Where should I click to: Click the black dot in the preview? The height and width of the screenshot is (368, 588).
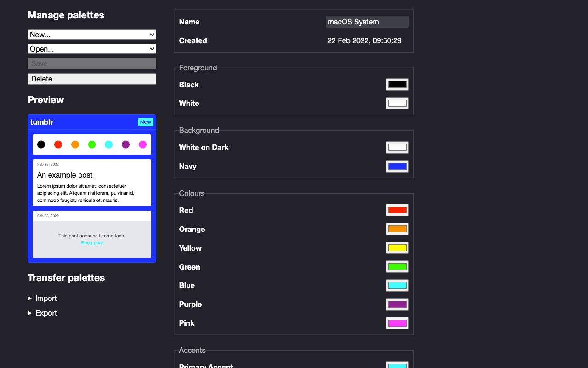click(x=41, y=144)
